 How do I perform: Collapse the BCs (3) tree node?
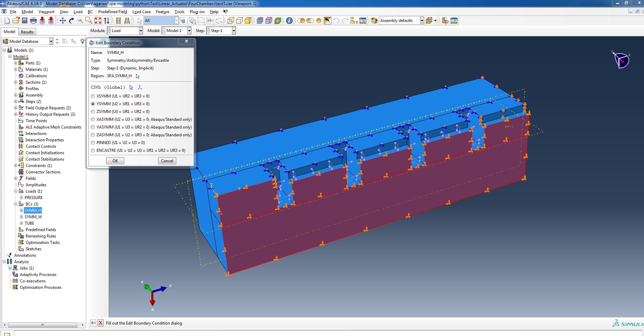click(16, 204)
